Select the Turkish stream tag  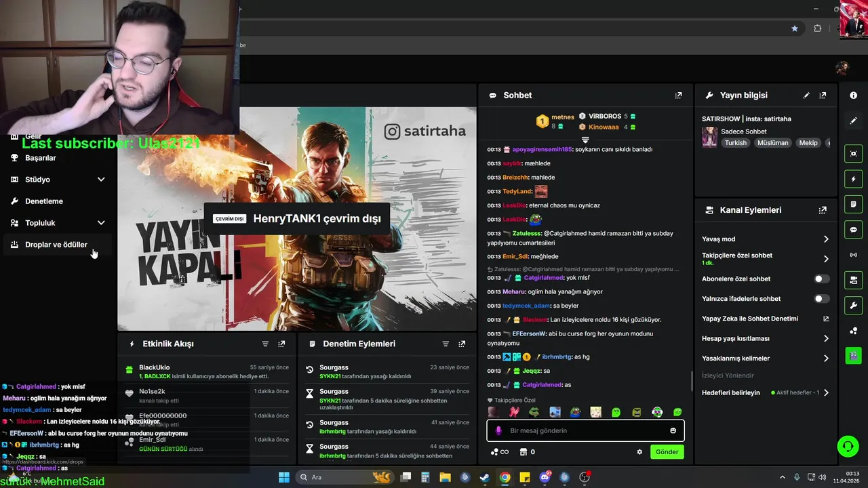pos(735,143)
